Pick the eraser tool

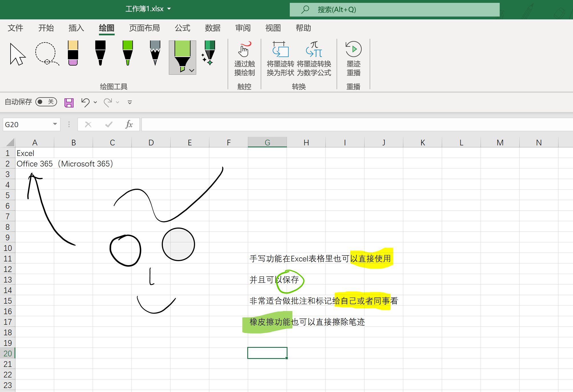[73, 53]
